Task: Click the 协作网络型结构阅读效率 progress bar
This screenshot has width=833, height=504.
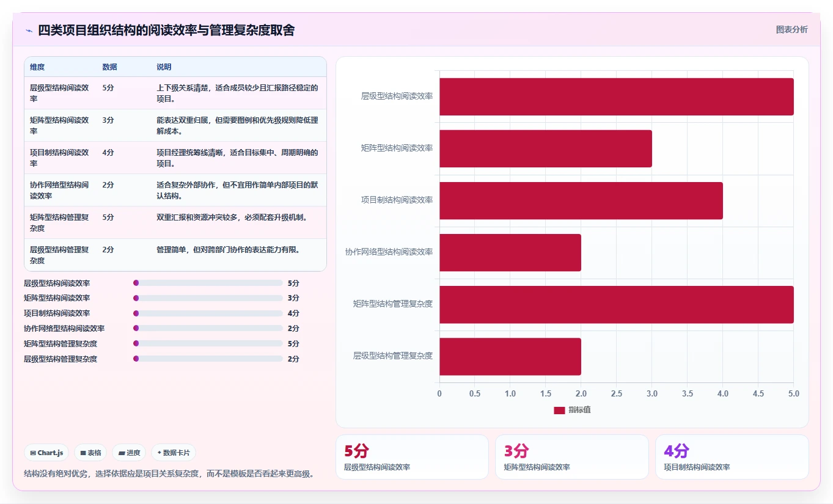Action: coord(208,329)
